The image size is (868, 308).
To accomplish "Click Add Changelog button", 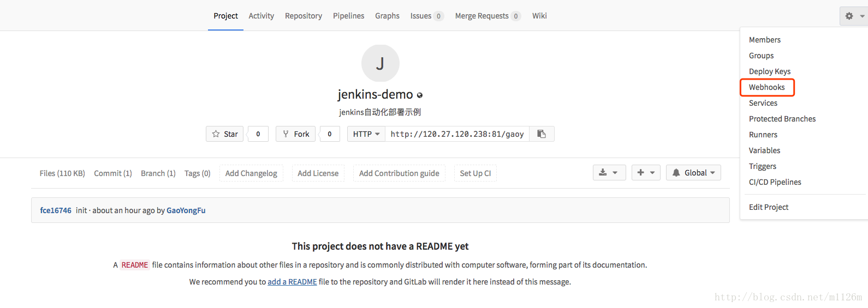I will [251, 173].
